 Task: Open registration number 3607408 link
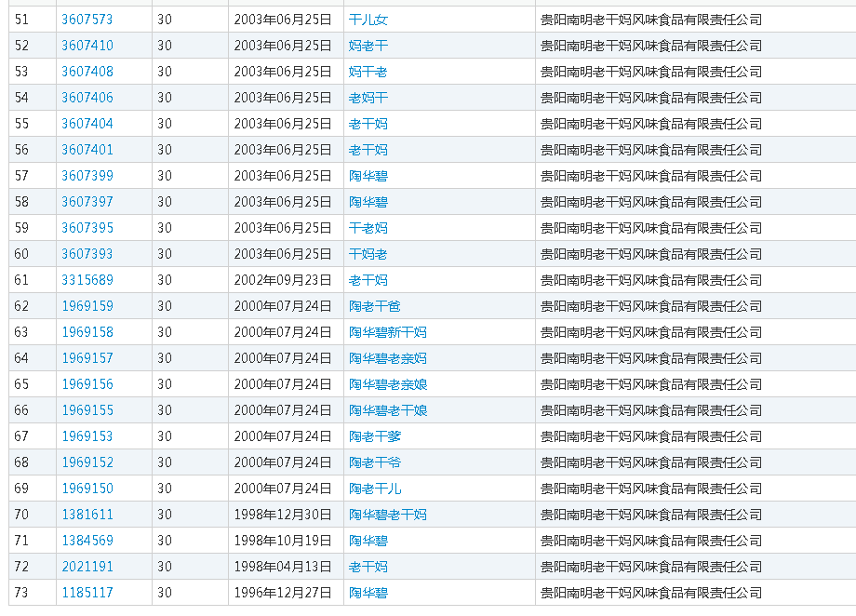87,72
